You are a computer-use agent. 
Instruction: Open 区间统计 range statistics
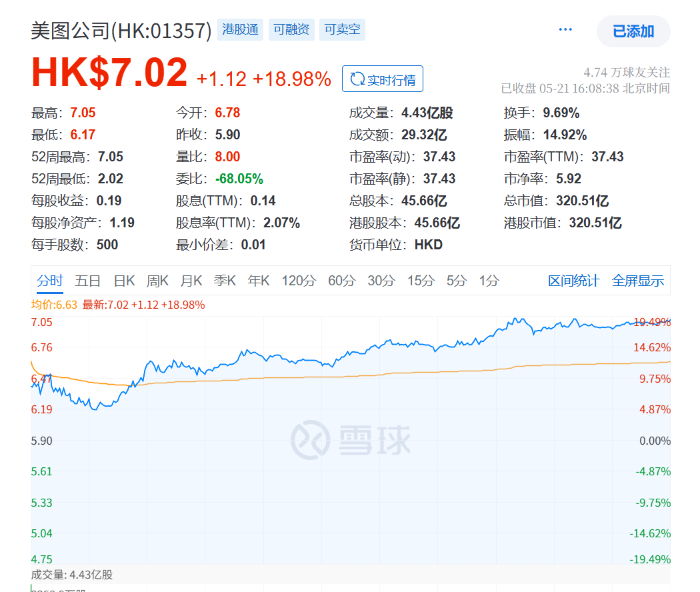coord(573,281)
